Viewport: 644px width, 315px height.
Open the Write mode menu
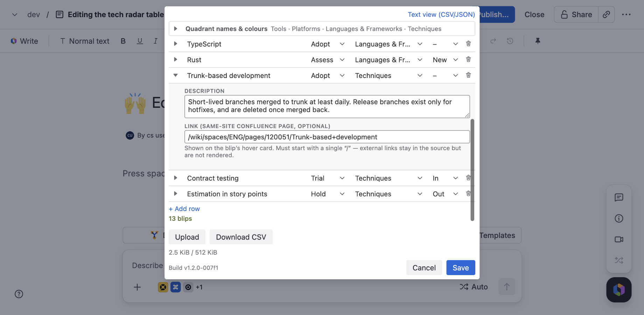(24, 41)
